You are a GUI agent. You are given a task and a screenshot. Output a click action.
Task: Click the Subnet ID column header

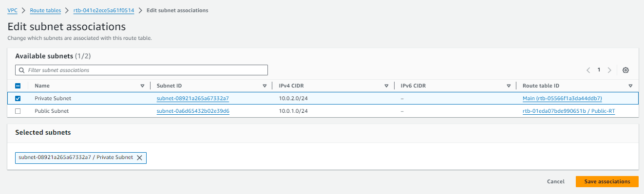tap(169, 86)
